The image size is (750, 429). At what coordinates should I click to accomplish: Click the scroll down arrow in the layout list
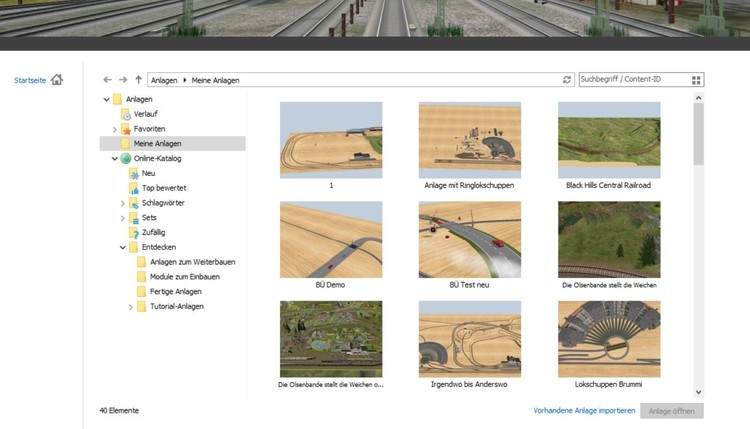point(698,392)
